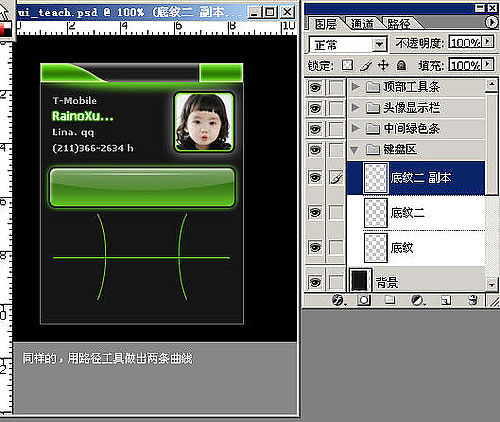Expand the 头像显示栏 layer group
This screenshot has height=422, width=500.
coord(355,108)
